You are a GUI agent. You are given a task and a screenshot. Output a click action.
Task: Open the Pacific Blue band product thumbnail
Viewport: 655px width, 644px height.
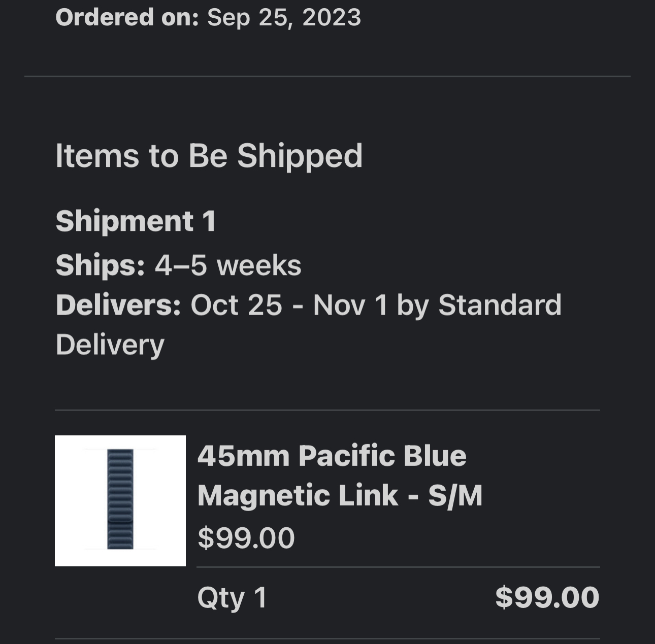pos(120,500)
